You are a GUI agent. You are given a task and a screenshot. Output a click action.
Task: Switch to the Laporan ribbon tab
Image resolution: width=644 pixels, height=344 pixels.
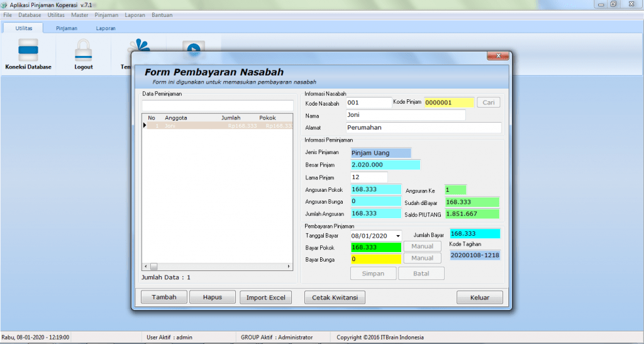[106, 28]
